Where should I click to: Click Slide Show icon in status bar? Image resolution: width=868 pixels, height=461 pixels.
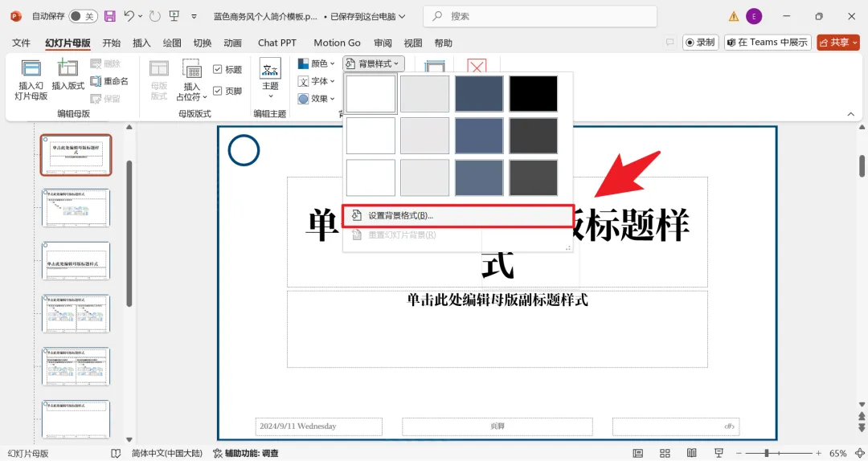(719, 453)
